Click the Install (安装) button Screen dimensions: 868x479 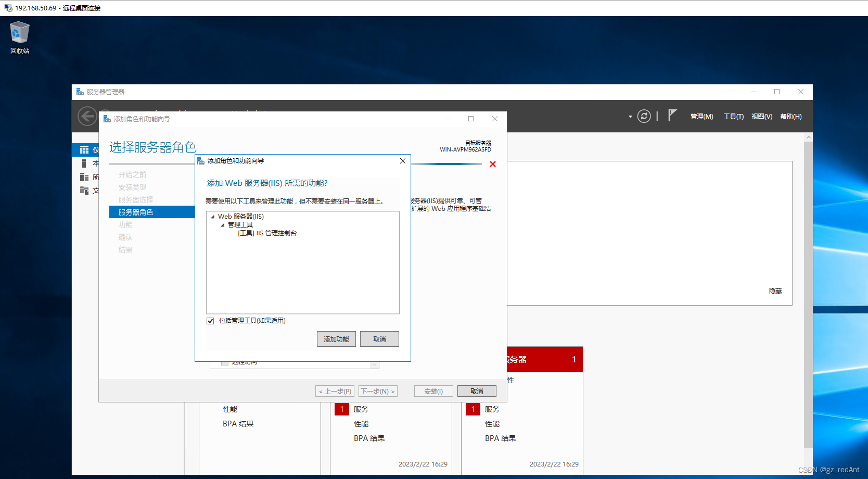coord(433,391)
